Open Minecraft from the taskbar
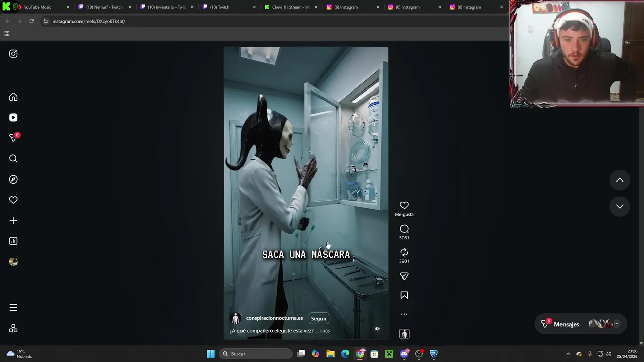The image size is (644, 362). pyautogui.click(x=389, y=354)
